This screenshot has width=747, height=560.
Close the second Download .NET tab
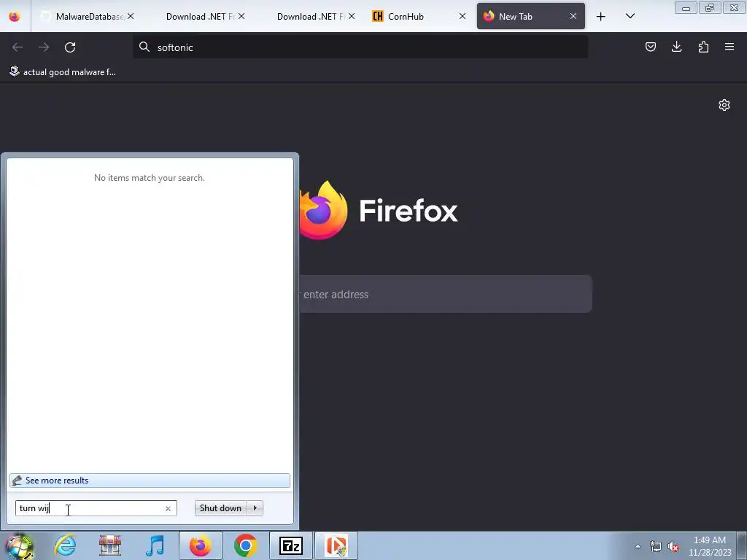click(352, 16)
